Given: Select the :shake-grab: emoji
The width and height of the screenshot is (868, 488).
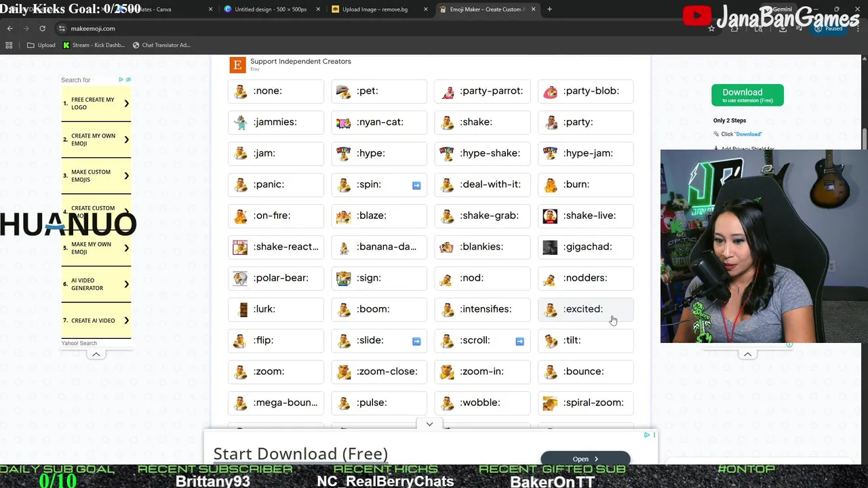Looking at the screenshot, I should (482, 216).
